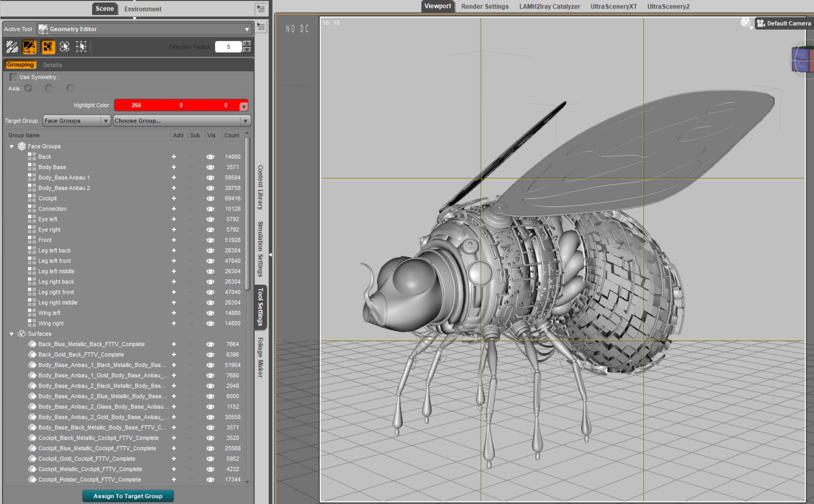This screenshot has height=504, width=814.
Task: Open the Content Library side tab
Action: [260, 187]
